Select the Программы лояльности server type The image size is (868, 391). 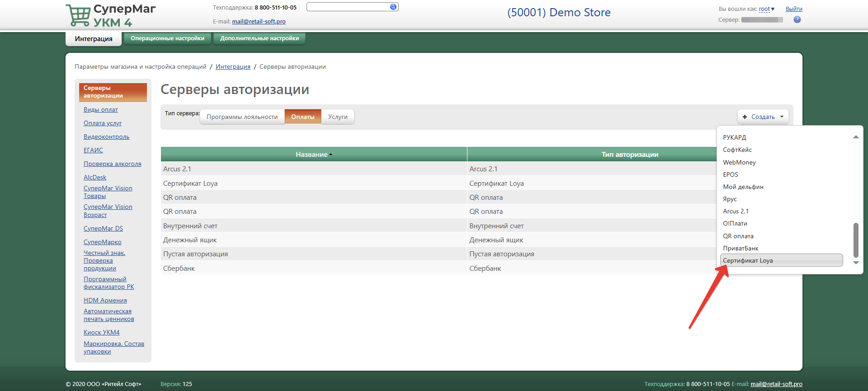(242, 117)
